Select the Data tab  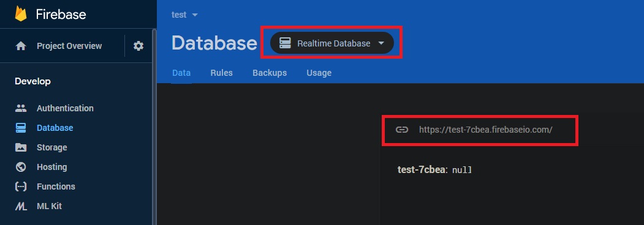click(181, 73)
